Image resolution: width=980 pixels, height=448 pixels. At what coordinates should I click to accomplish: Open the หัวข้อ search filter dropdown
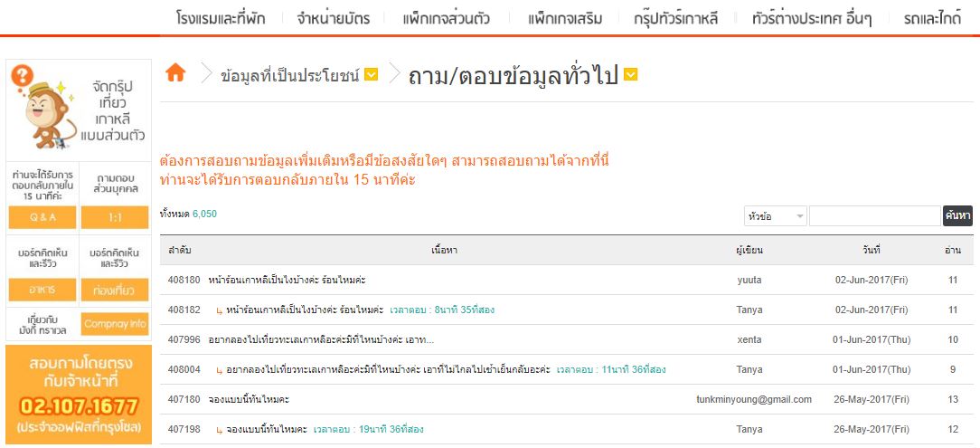coord(775,216)
